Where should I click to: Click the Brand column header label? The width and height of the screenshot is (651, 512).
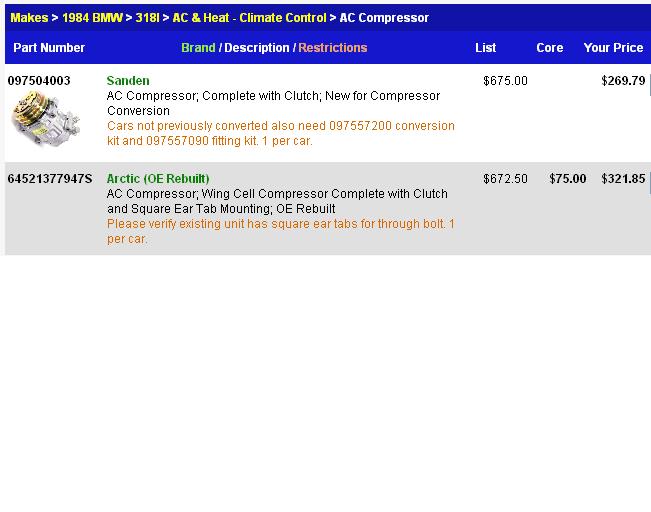point(198,48)
